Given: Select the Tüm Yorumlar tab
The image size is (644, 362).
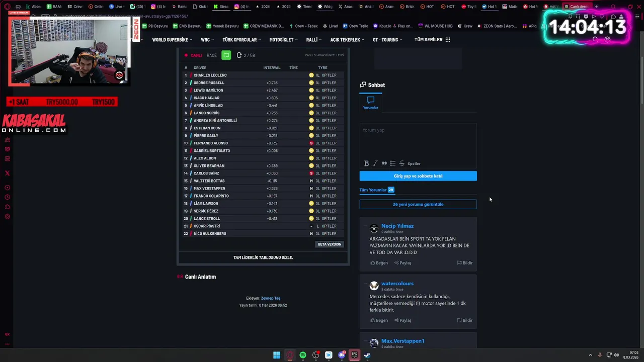Looking at the screenshot, I should click(x=377, y=190).
